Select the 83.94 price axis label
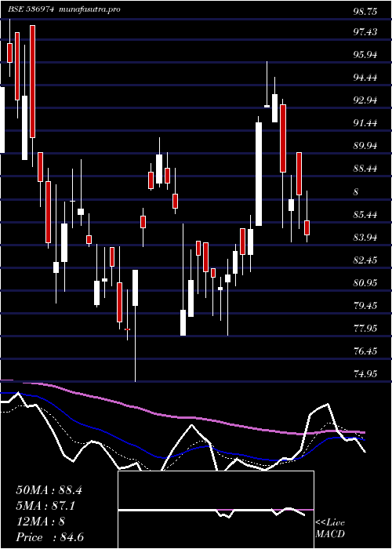Screen dimensions: 392x549 [x=365, y=238]
